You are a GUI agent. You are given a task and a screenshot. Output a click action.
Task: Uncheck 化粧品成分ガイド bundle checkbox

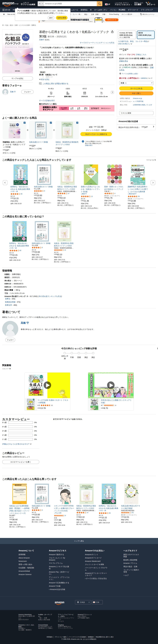click(51, 123)
